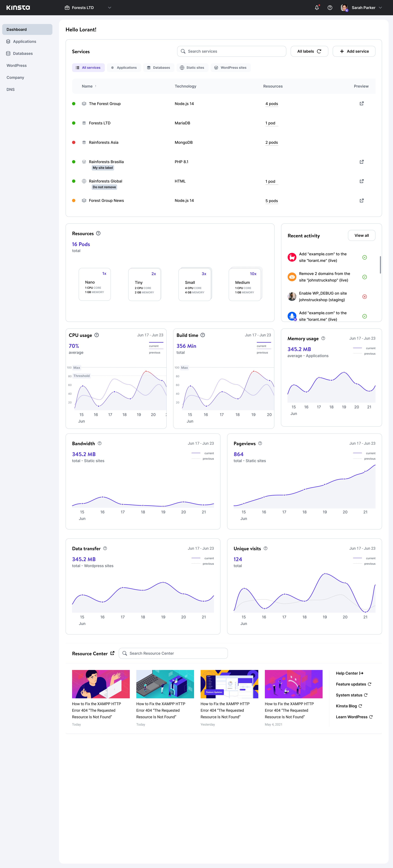Open Rainforests Brasilia preview link icon
This screenshot has height=868, width=393.
click(x=362, y=162)
